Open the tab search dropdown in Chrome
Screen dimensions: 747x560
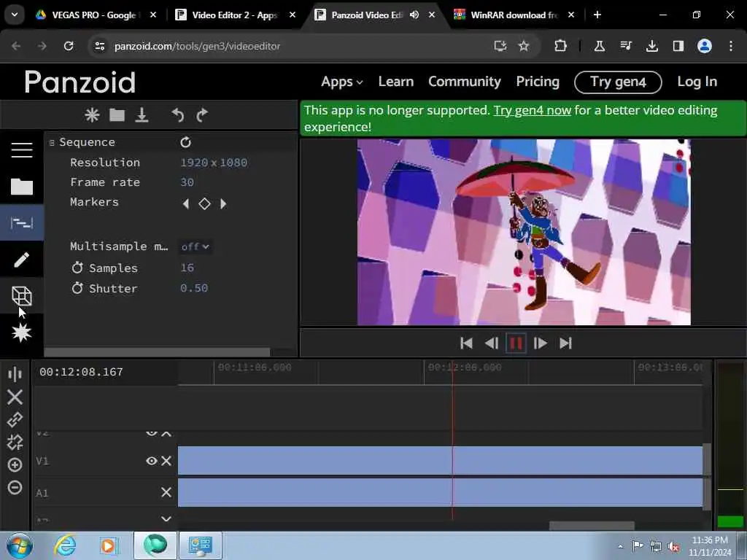click(15, 15)
